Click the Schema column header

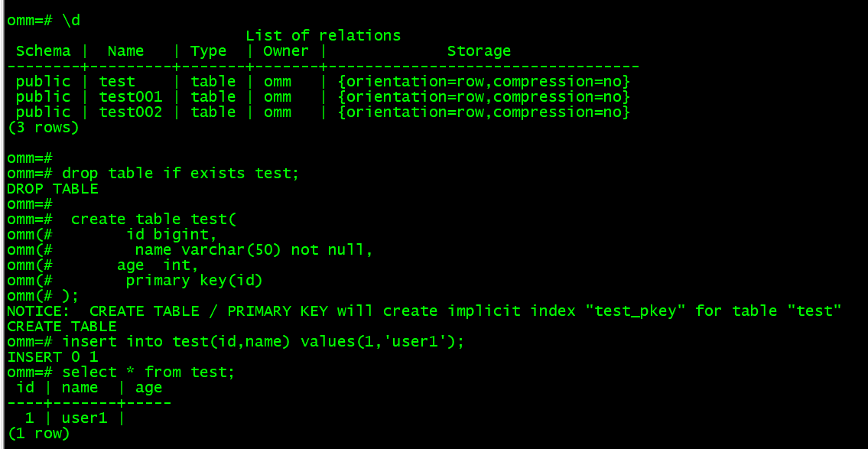(43, 51)
